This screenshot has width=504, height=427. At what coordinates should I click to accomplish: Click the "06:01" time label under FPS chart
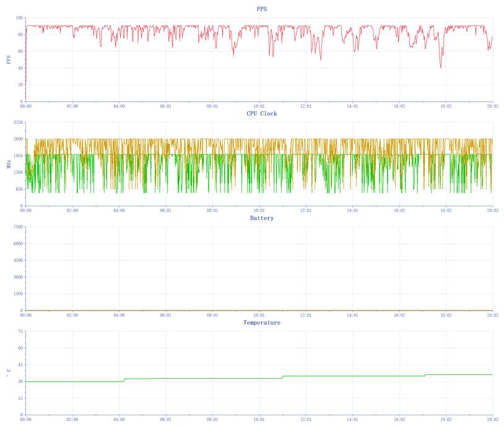[166, 106]
